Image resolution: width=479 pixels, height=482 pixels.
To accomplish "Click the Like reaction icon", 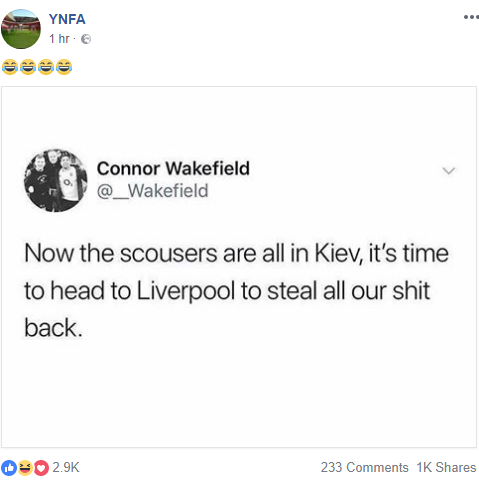I will tap(9, 468).
